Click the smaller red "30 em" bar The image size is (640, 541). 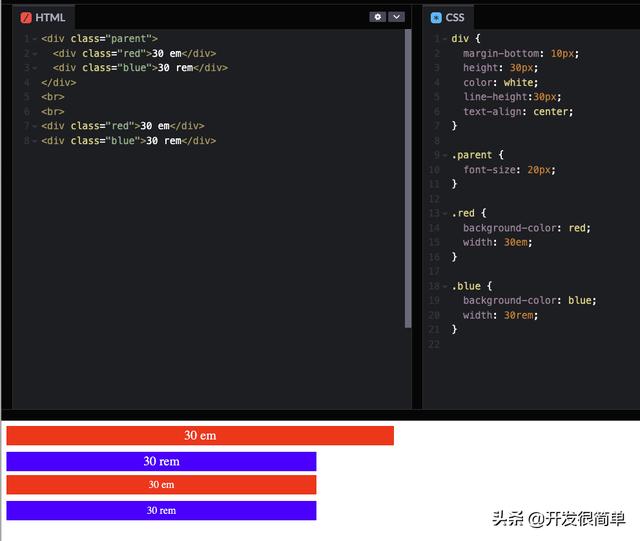pos(161,485)
